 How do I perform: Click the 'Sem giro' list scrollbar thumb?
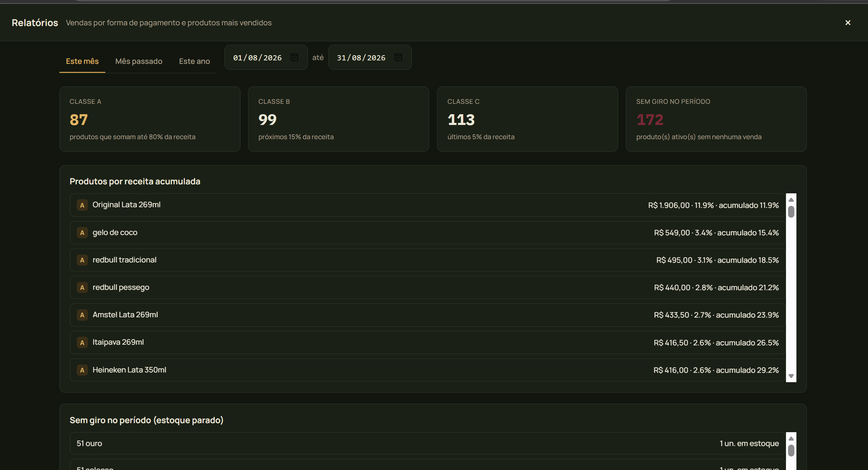(x=791, y=451)
